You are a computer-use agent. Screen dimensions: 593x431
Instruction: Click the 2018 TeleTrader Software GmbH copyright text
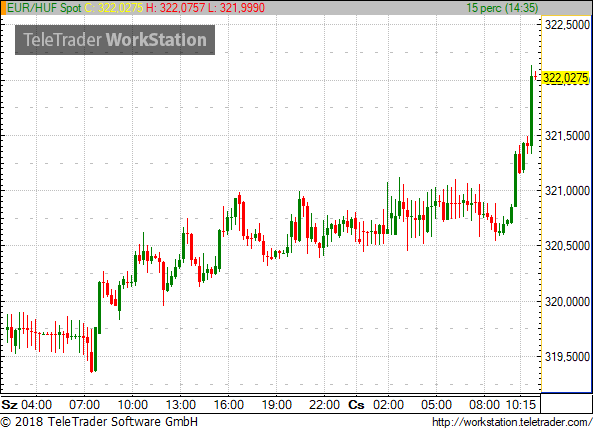(x=99, y=422)
